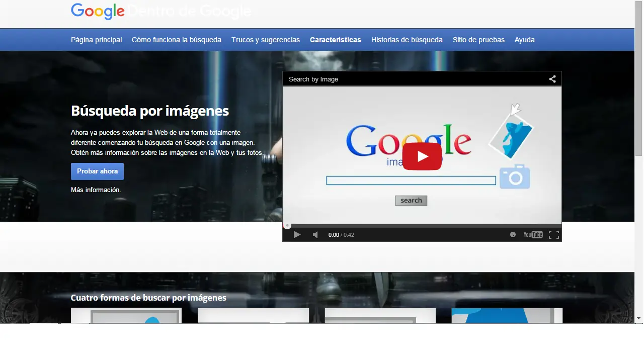Go to Sitio de pruebas
Viewport: 644px width, 362px height.
(x=478, y=40)
